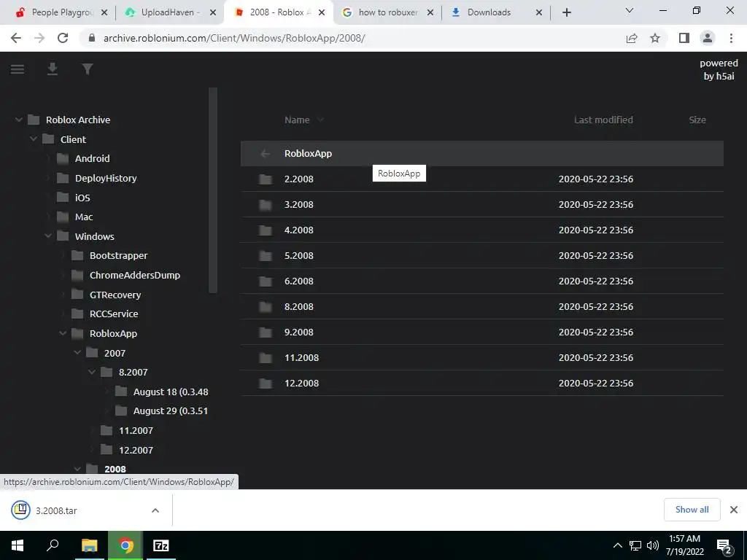This screenshot has height=560, width=747.
Task: Select August 18 (0.3.48 tree item
Action: click(x=171, y=392)
